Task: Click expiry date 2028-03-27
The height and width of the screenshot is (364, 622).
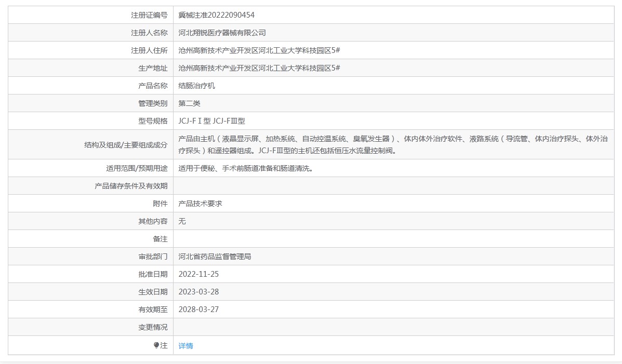Action: (200, 309)
